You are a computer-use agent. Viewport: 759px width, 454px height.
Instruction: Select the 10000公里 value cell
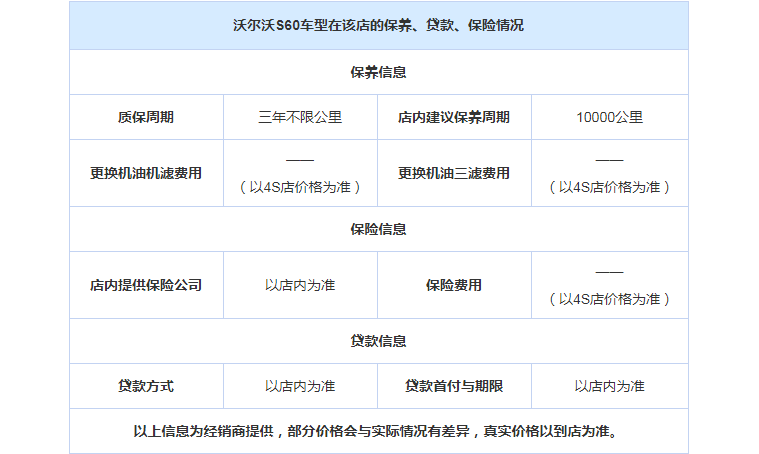(609, 117)
